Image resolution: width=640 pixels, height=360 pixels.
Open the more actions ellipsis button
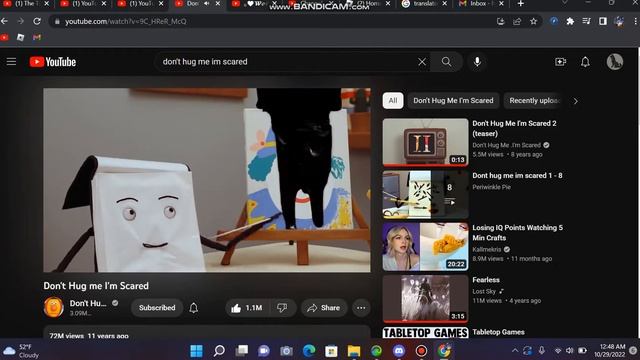361,308
